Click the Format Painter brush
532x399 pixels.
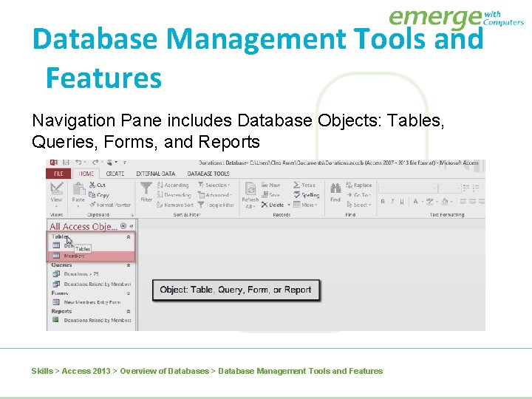[92, 205]
